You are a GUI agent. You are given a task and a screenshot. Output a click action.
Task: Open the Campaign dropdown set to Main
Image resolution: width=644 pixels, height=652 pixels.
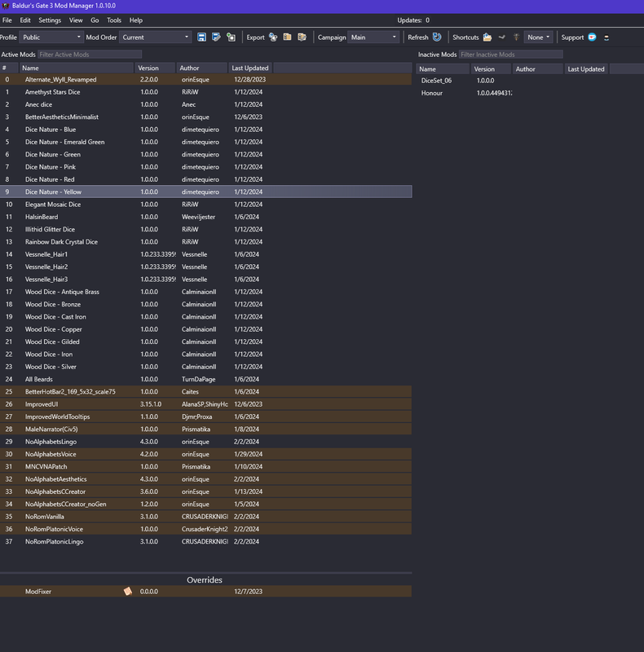(x=373, y=37)
